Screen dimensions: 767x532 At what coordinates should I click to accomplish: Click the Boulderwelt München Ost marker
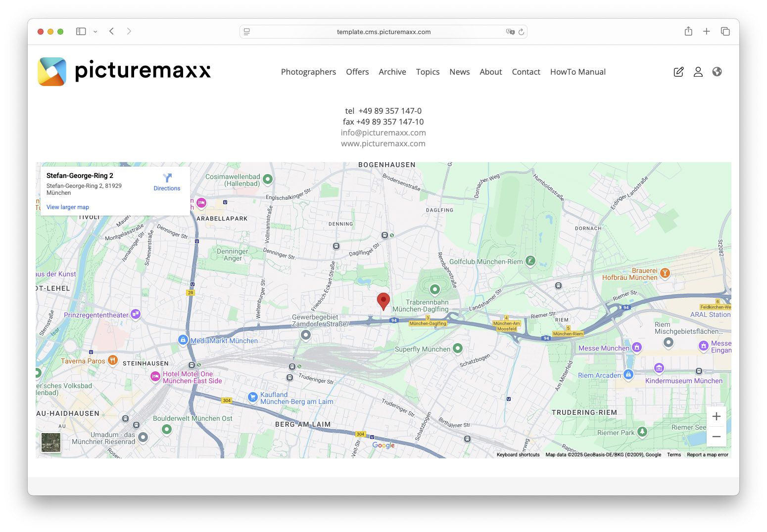coord(167,429)
